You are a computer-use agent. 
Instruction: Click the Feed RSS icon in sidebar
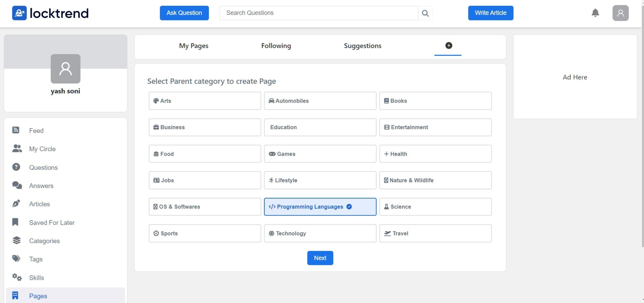point(16,130)
